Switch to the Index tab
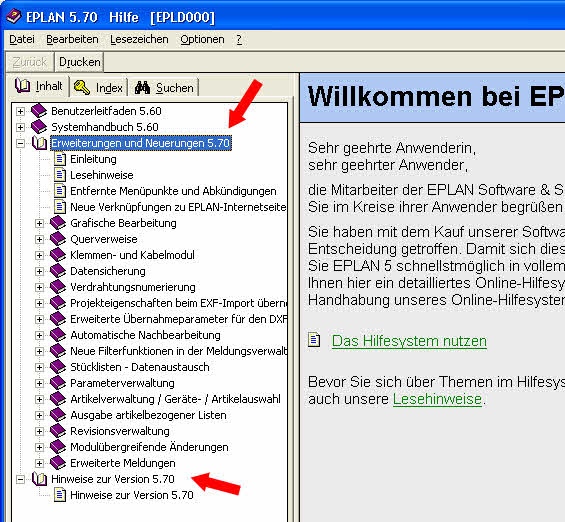Viewport: 565px width, 522px height. [98, 88]
